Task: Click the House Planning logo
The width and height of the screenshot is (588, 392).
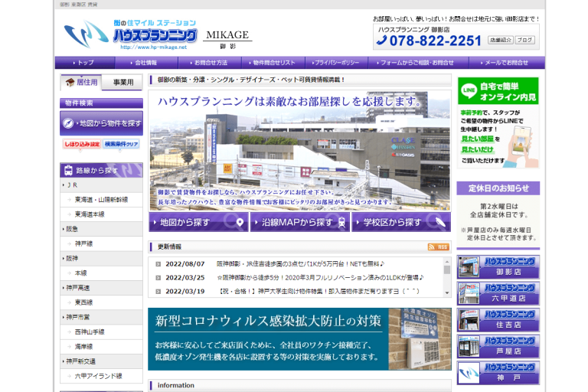Action: click(130, 34)
